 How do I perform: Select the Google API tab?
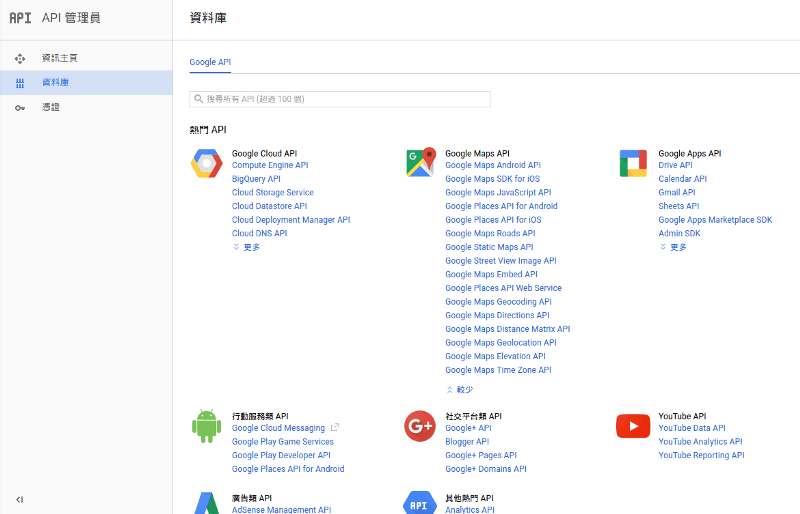coord(210,62)
